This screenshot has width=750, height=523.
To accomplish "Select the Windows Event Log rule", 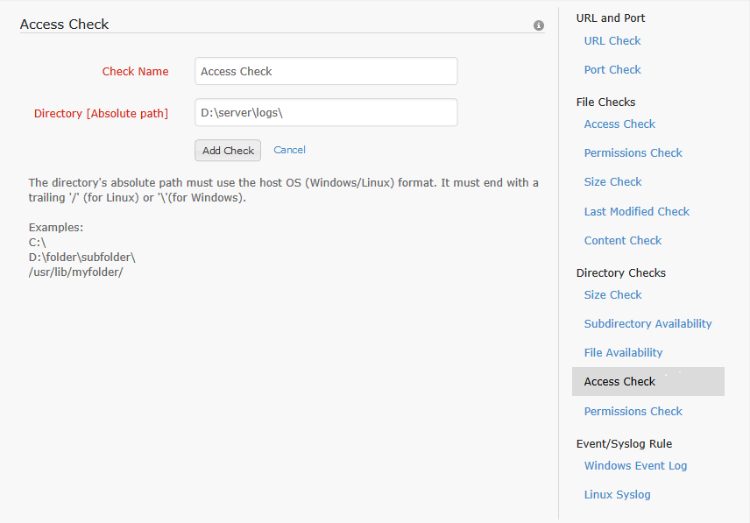I will tap(635, 466).
